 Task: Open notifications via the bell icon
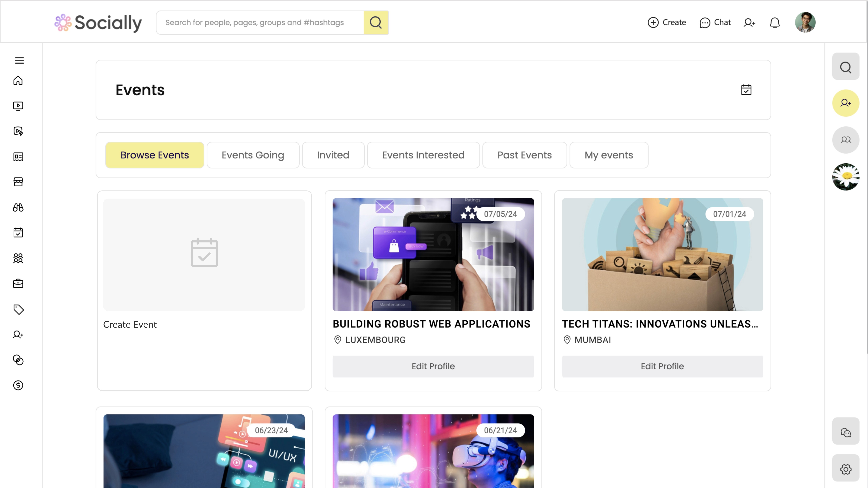775,22
